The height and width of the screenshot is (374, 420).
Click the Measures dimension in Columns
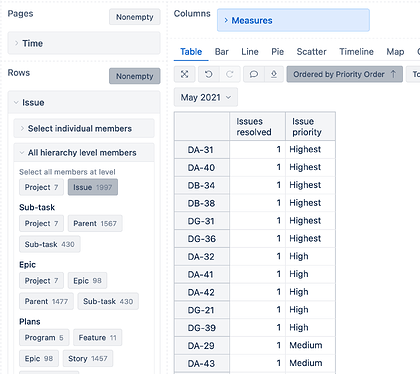pyautogui.click(x=293, y=20)
